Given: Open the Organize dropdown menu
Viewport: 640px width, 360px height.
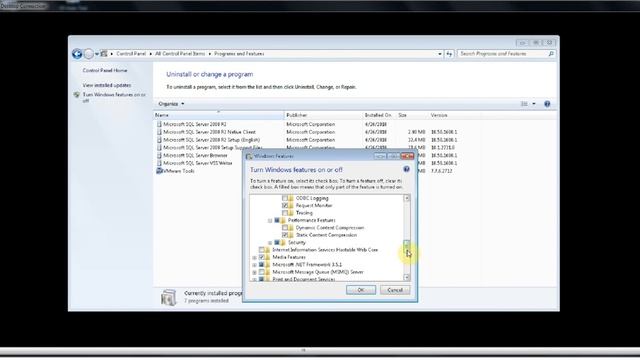Looking at the screenshot, I should (171, 104).
